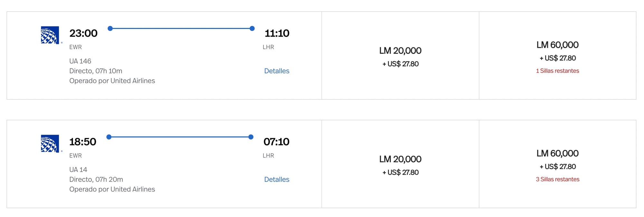Click the "1 Sillas restantes" notice

tap(557, 71)
